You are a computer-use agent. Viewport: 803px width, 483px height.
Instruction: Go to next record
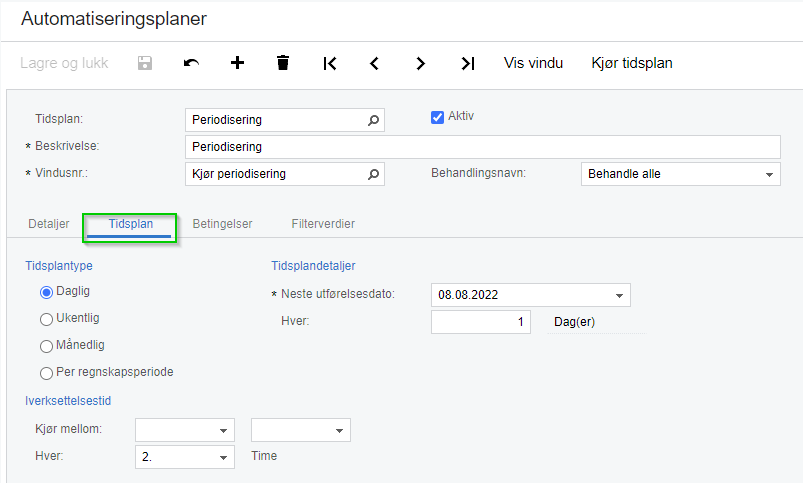click(x=420, y=64)
